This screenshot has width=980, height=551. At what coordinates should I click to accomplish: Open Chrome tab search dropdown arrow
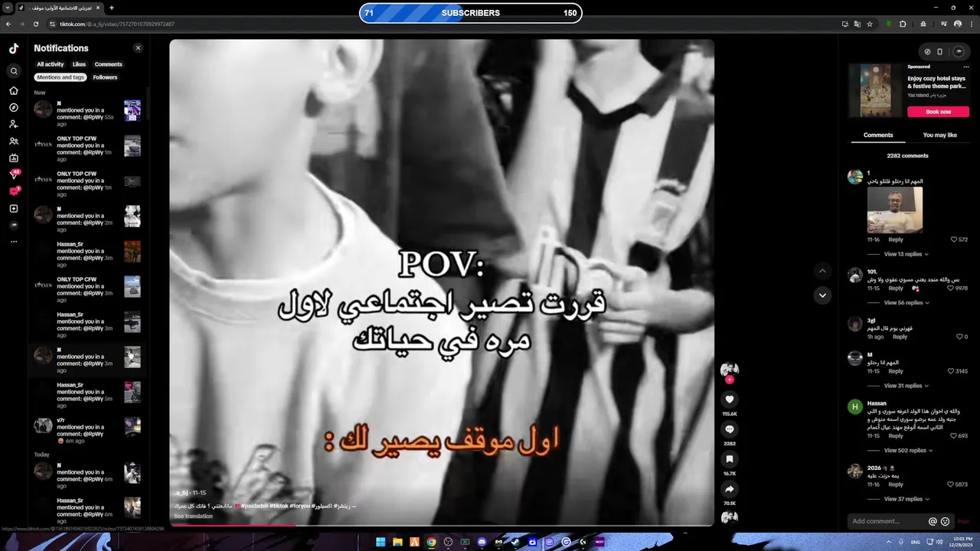pos(8,8)
